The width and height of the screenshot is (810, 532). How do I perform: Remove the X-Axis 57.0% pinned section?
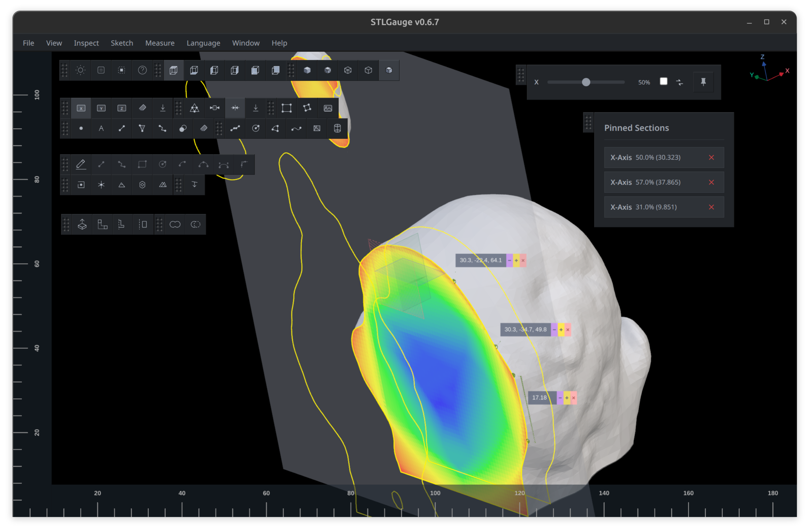point(711,182)
